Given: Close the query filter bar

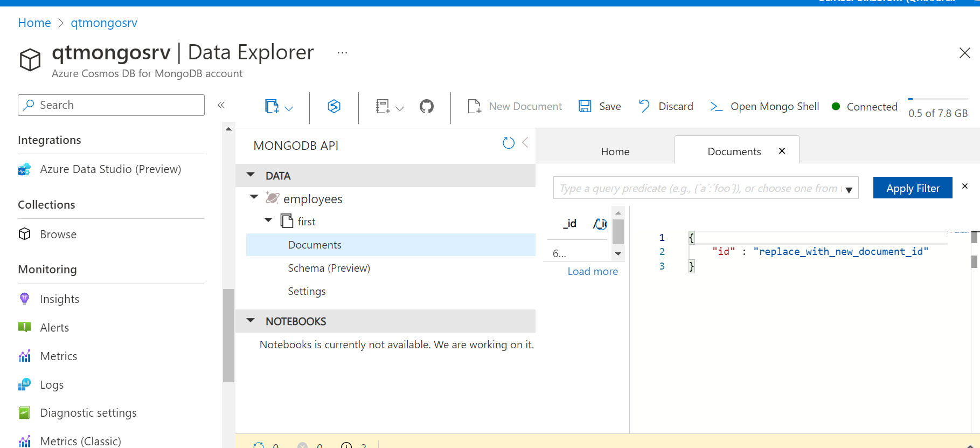Looking at the screenshot, I should coord(965,186).
